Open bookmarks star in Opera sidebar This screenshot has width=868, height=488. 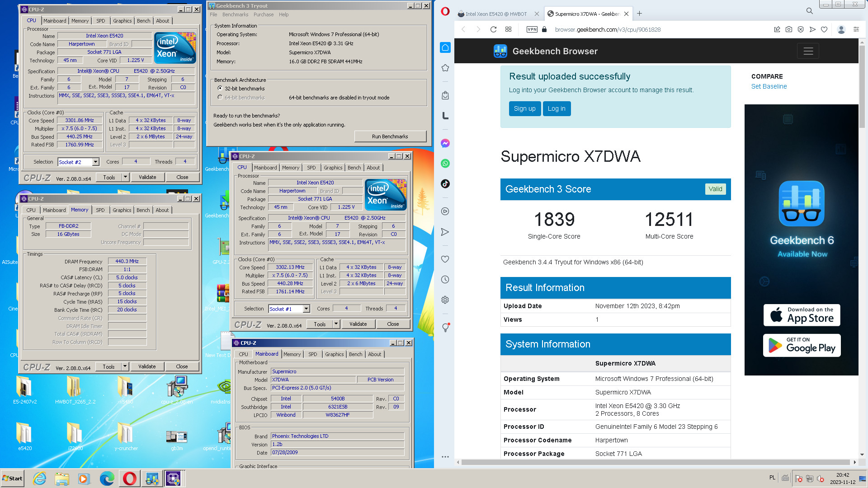pyautogui.click(x=445, y=68)
